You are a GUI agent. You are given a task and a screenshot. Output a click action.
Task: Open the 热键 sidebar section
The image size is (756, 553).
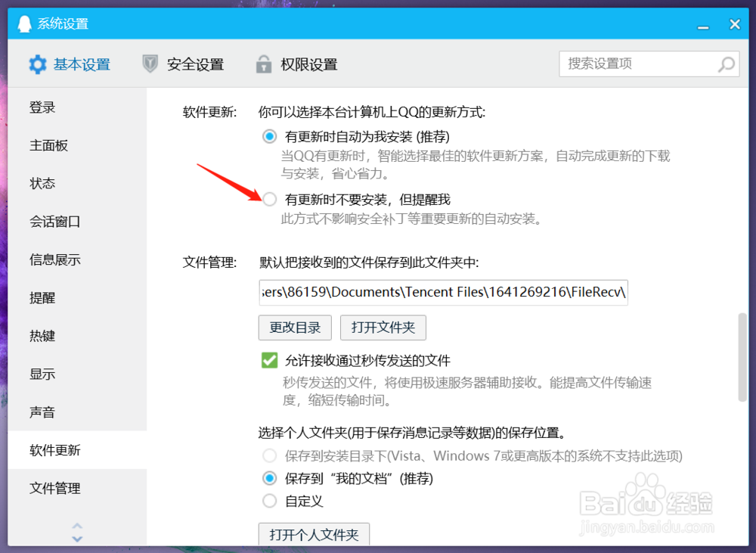click(77, 336)
